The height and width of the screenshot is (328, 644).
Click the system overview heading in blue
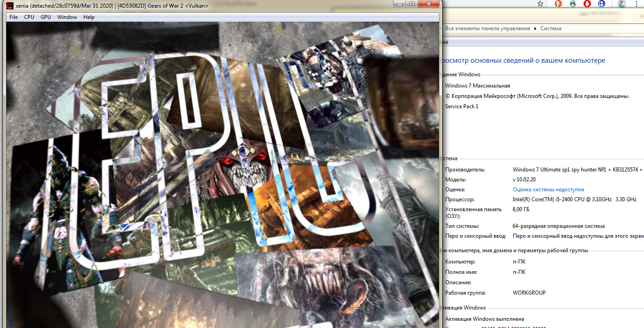523,60
